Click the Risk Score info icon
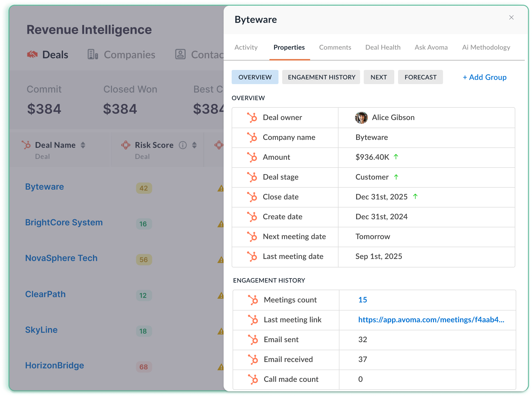 [x=183, y=145]
